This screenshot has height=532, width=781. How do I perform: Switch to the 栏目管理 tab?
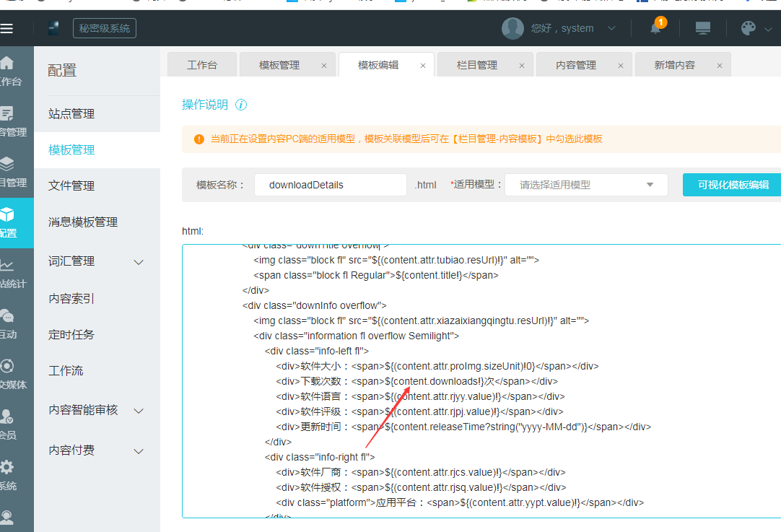coord(477,65)
